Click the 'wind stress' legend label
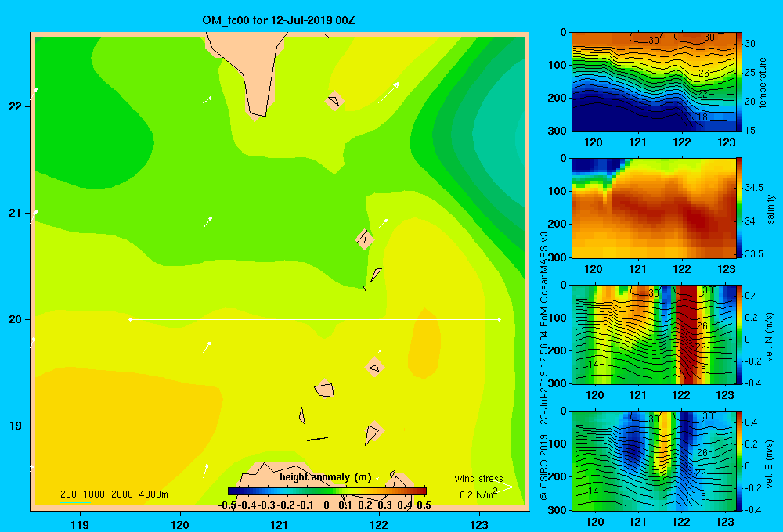This screenshot has width=783, height=532. 479,478
